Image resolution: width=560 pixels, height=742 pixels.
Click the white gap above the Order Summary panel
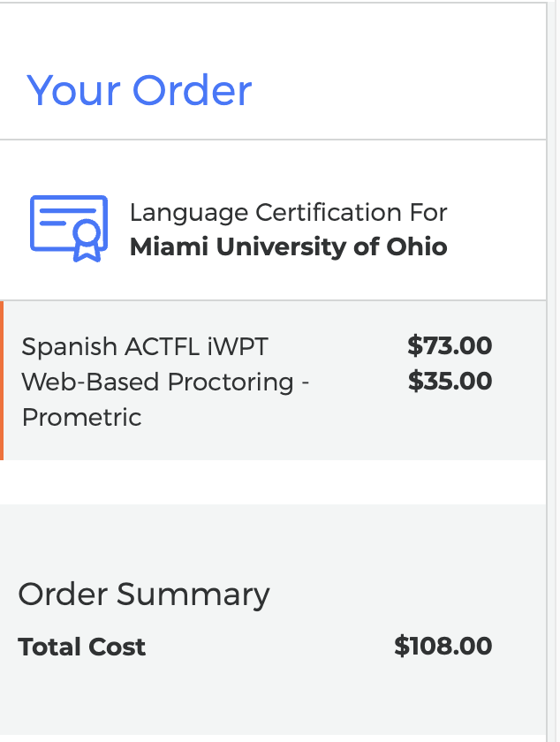click(273, 481)
